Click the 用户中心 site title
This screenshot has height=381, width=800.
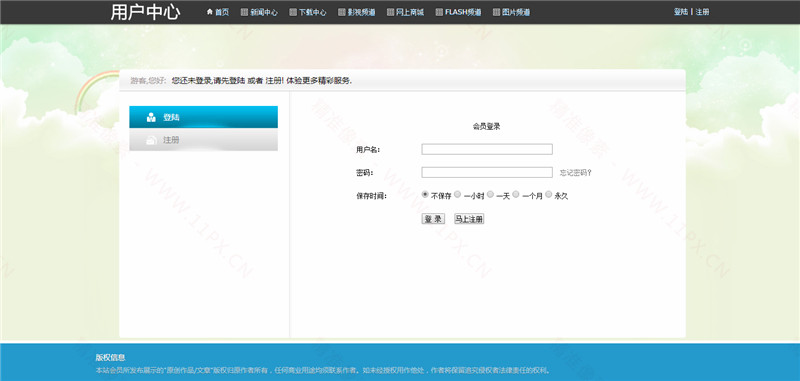click(x=145, y=12)
